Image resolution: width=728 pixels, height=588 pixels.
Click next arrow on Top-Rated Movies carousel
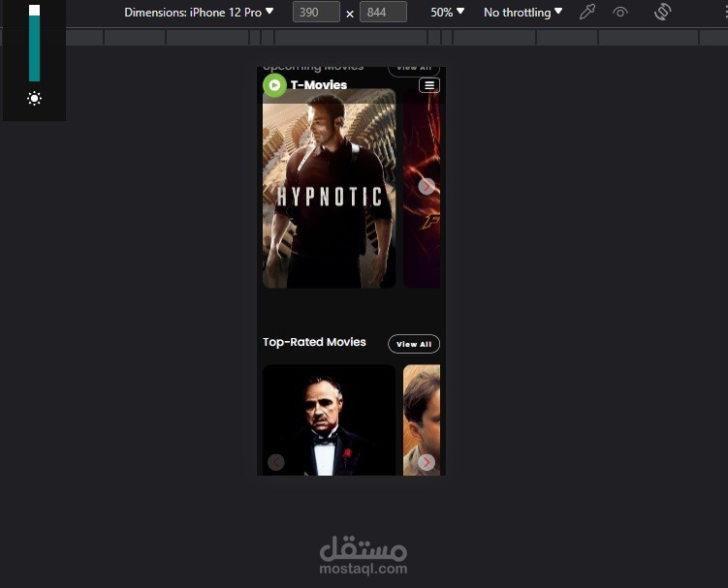pos(427,462)
